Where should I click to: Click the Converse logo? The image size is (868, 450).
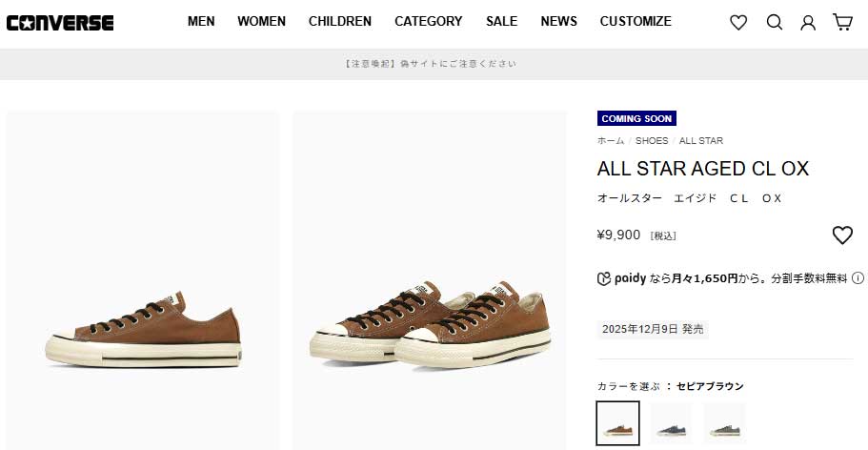(59, 22)
